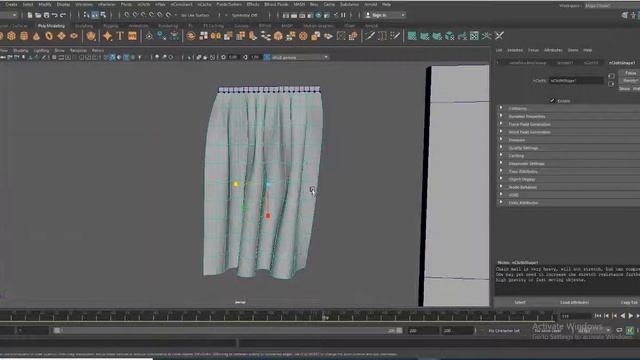Toggle the Enable checkbox for nCloth
Screen dimensions: 640x360
[x=552, y=100]
